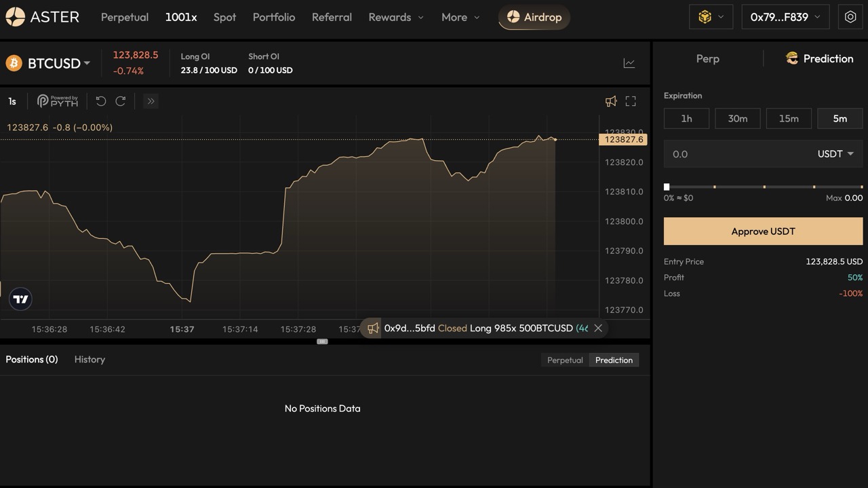Open the settings hexagon icon
The width and height of the screenshot is (868, 488).
(850, 17)
